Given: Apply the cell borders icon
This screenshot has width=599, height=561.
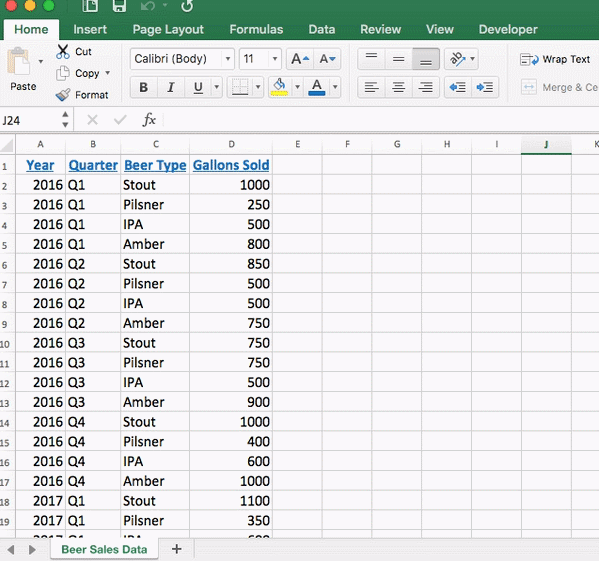Looking at the screenshot, I should click(240, 87).
